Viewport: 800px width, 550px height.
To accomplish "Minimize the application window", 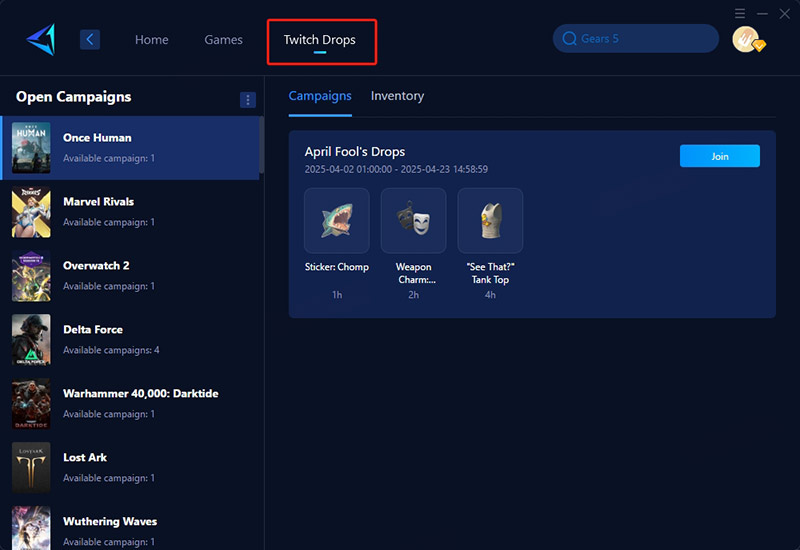I will 762,14.
